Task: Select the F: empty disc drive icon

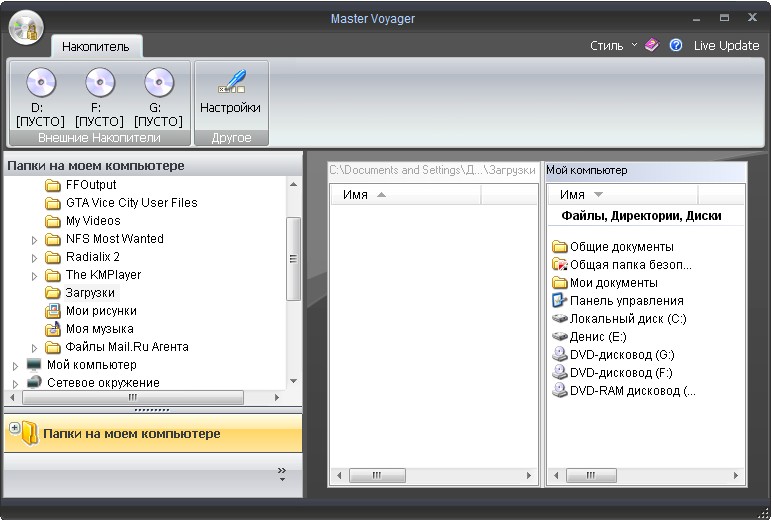Action: (x=99, y=83)
